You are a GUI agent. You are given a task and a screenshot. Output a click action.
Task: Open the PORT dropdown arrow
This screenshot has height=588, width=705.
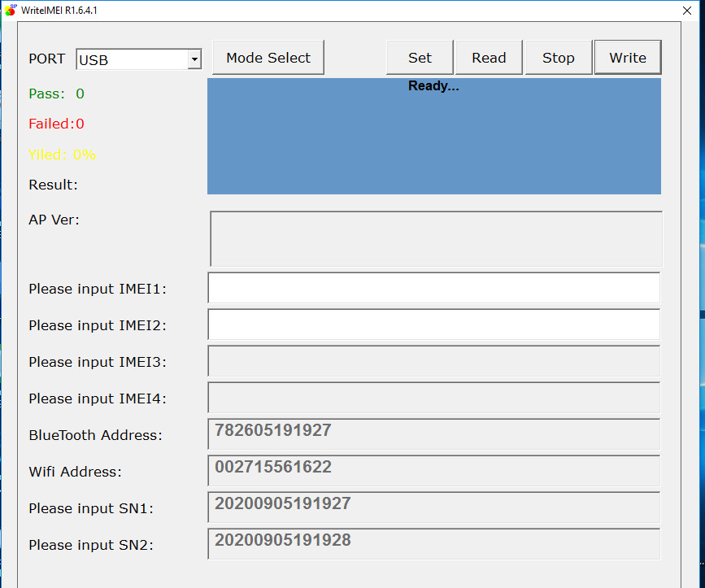click(x=194, y=59)
